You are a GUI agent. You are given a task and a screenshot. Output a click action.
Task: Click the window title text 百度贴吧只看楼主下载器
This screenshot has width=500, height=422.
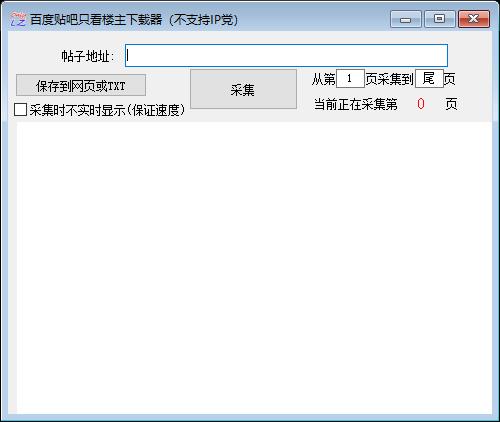coord(96,20)
